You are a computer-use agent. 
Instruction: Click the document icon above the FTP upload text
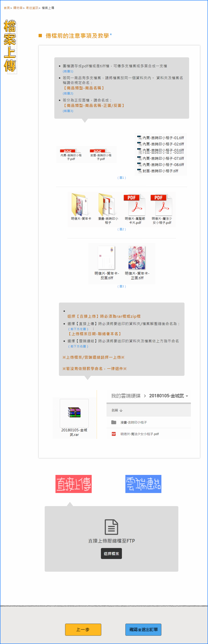click(111, 527)
